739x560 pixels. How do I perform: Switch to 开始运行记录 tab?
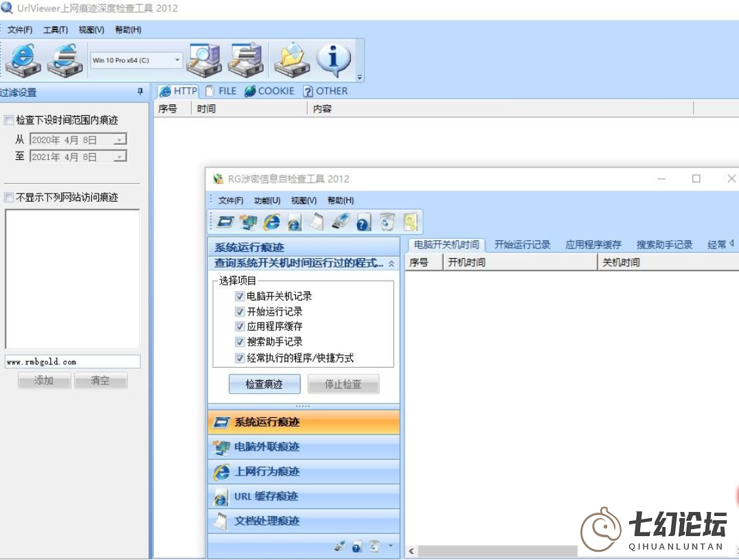coord(522,244)
